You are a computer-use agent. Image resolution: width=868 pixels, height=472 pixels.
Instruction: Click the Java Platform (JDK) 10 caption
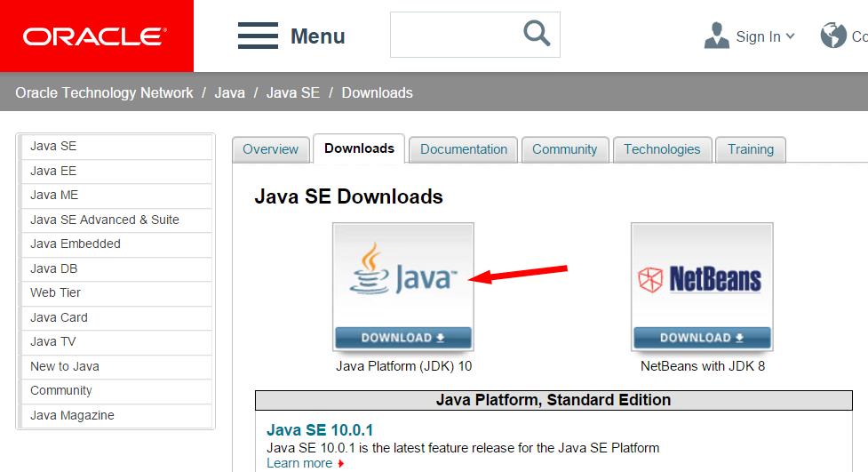pos(403,366)
